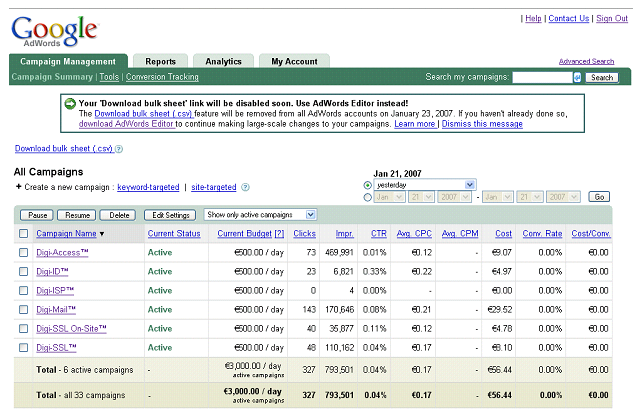The width and height of the screenshot is (640, 414).
Task: Click the green arrow notification icon
Action: click(x=69, y=103)
